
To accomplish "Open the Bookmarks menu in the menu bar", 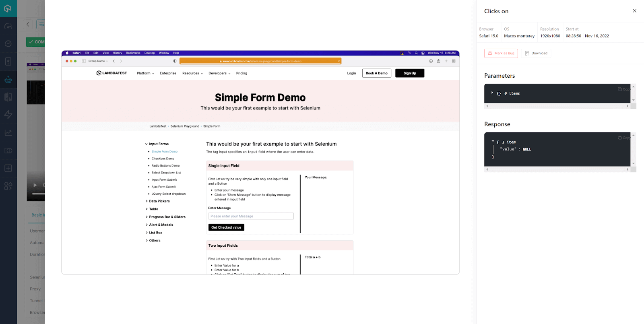I will click(133, 53).
